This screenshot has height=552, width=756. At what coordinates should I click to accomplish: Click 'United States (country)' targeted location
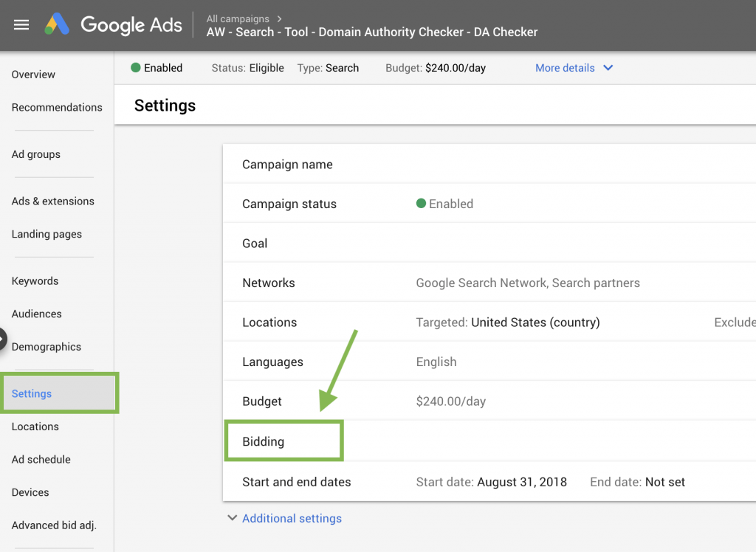535,322
